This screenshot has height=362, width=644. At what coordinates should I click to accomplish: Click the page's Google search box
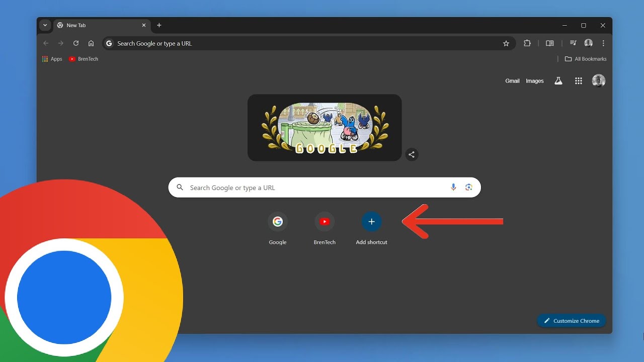(325, 188)
